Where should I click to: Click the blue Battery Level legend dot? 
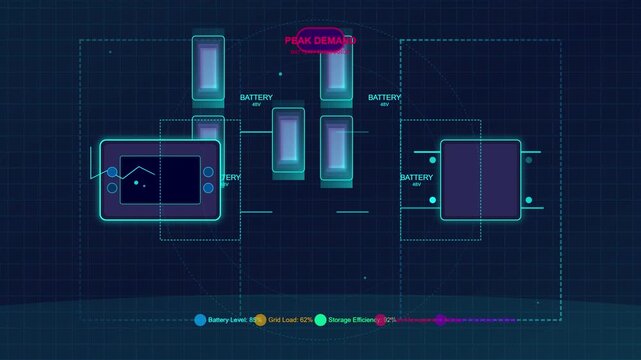[200, 320]
